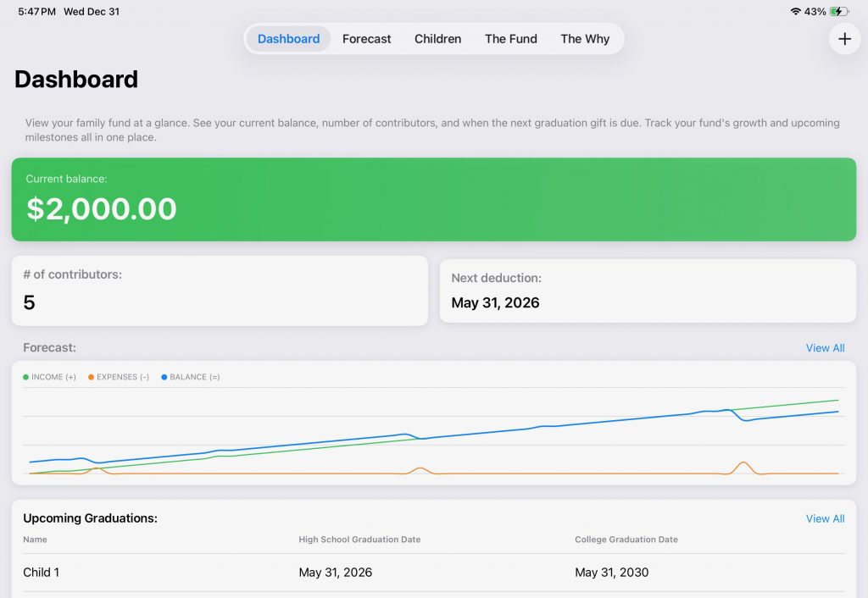868x598 pixels.
Task: Click the blue Balance legend dot
Action: [x=164, y=377]
